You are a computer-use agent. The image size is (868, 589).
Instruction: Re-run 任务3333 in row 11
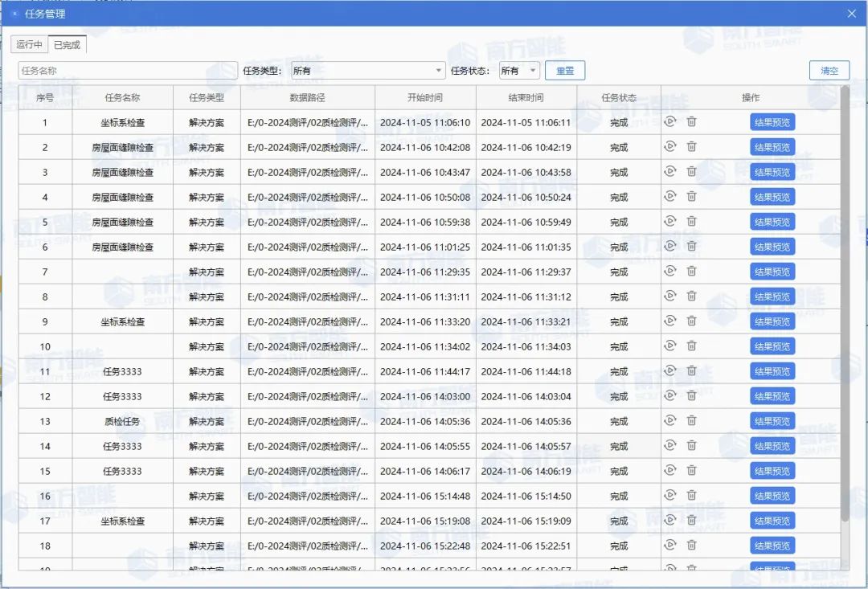[x=669, y=371]
